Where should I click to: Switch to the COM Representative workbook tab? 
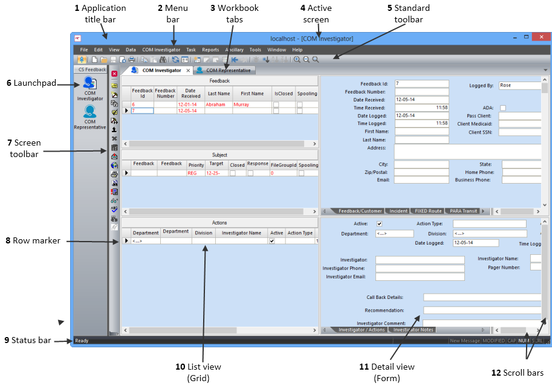(x=228, y=70)
